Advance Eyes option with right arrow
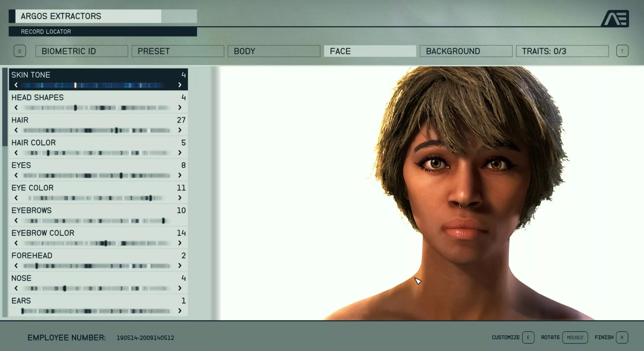Viewport: 644px width, 351px height. point(180,175)
